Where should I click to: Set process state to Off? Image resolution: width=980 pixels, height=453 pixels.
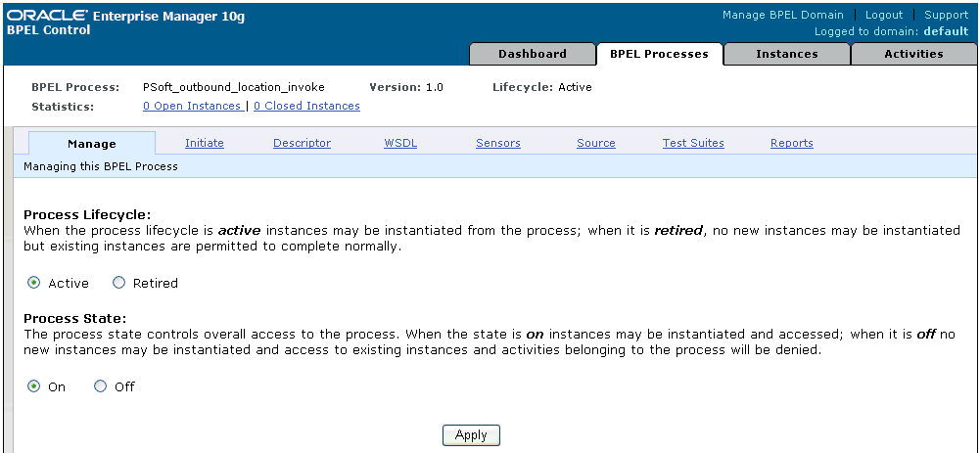tap(100, 386)
